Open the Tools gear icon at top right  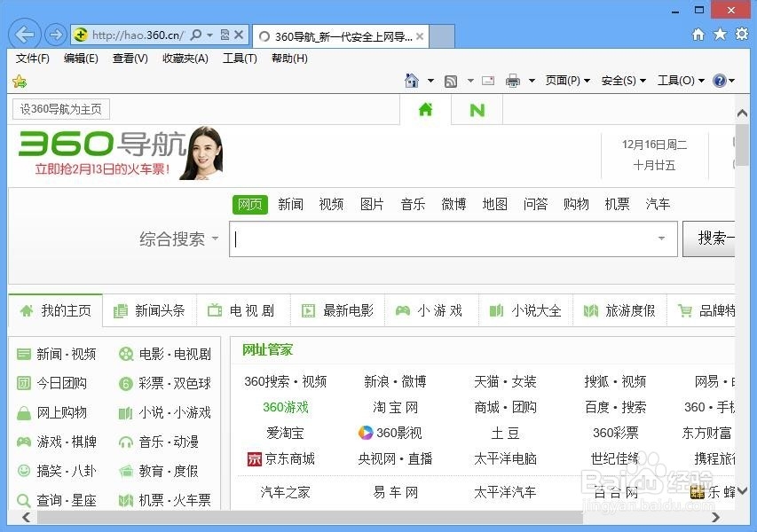742,35
